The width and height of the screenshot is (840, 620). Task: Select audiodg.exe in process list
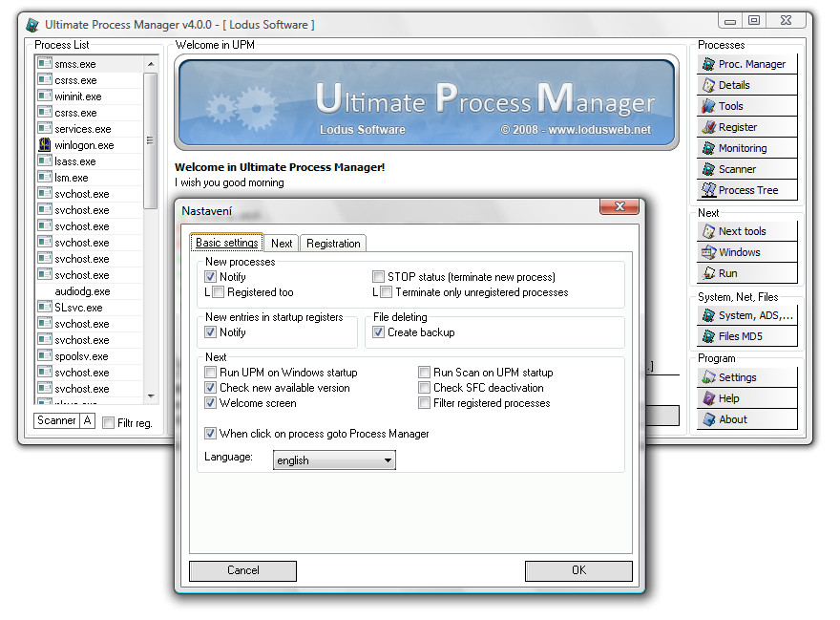[90, 291]
